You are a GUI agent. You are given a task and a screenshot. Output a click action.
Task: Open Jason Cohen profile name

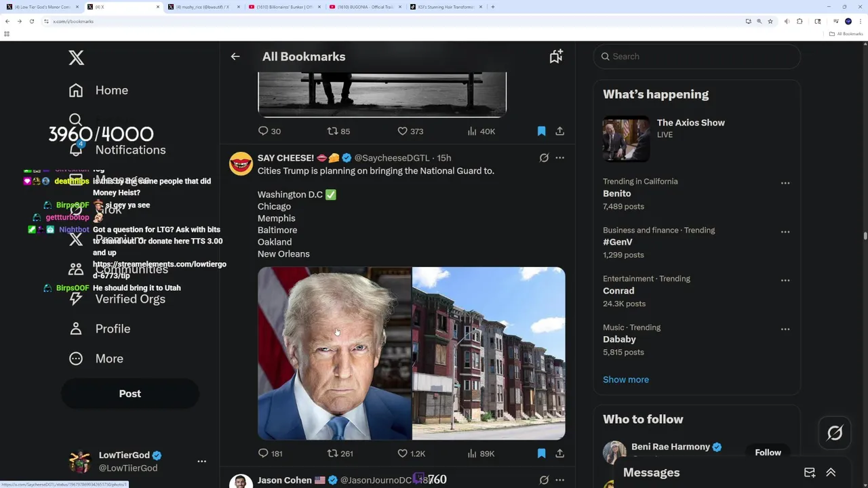click(x=285, y=480)
